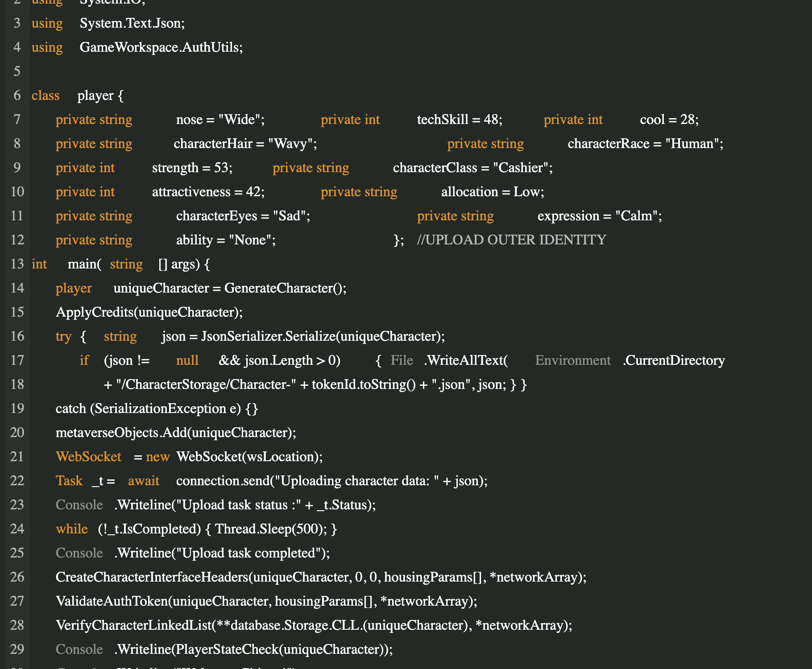812x669 pixels.
Task: Click the 'while' keyword on line 24
Action: [x=71, y=529]
